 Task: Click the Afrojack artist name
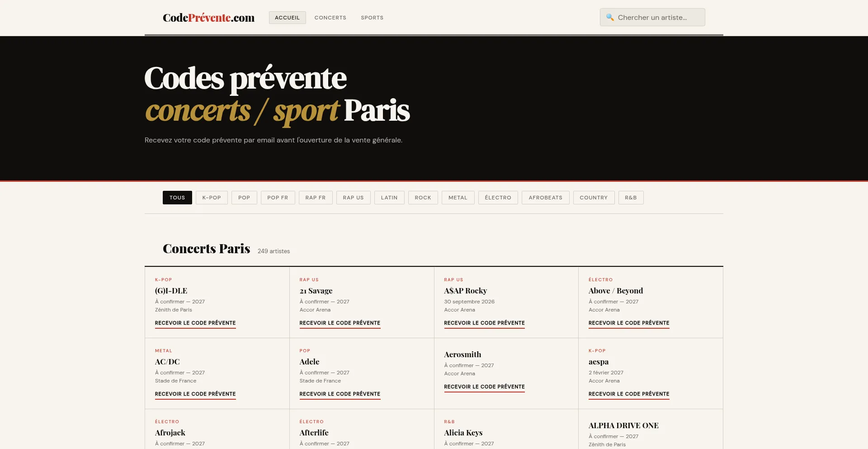170,433
